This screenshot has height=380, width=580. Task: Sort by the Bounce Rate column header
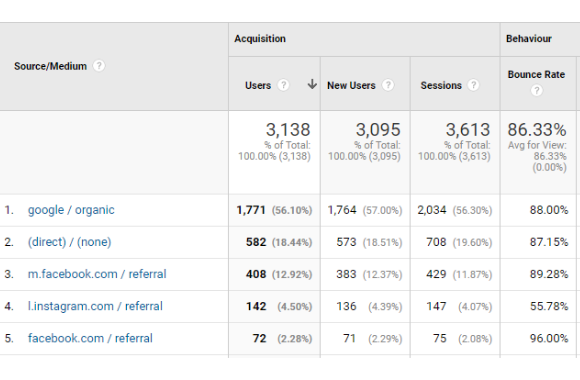point(536,74)
